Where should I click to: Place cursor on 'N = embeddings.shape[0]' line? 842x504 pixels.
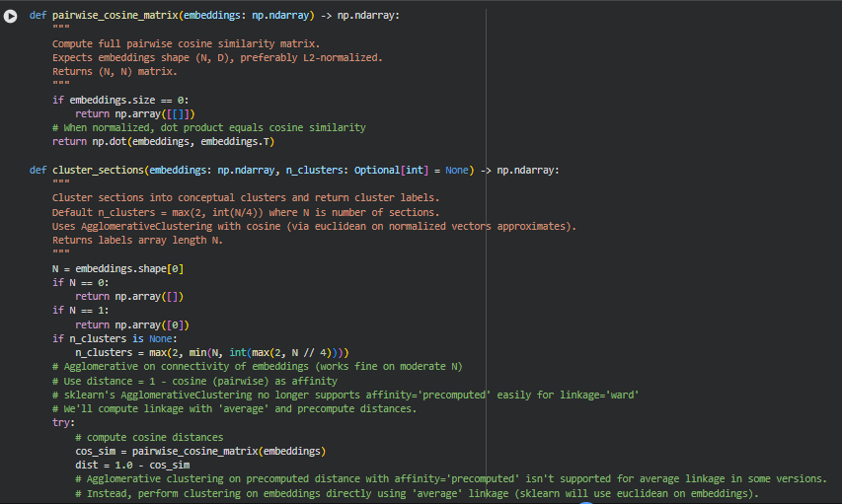pyautogui.click(x=119, y=268)
